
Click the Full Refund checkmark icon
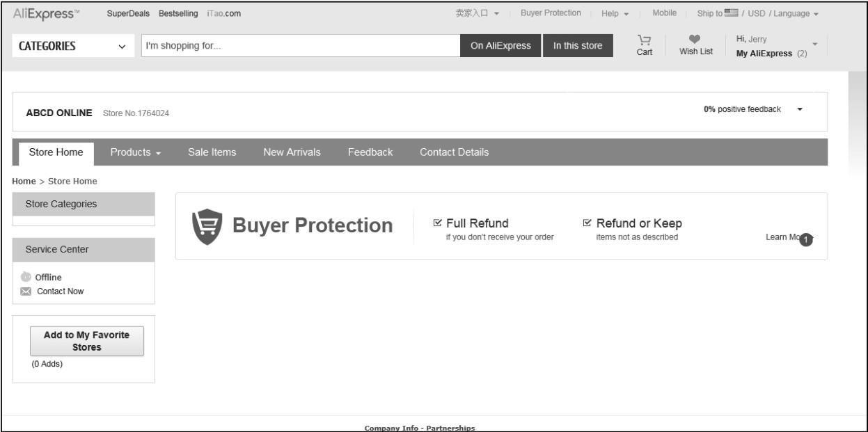438,223
